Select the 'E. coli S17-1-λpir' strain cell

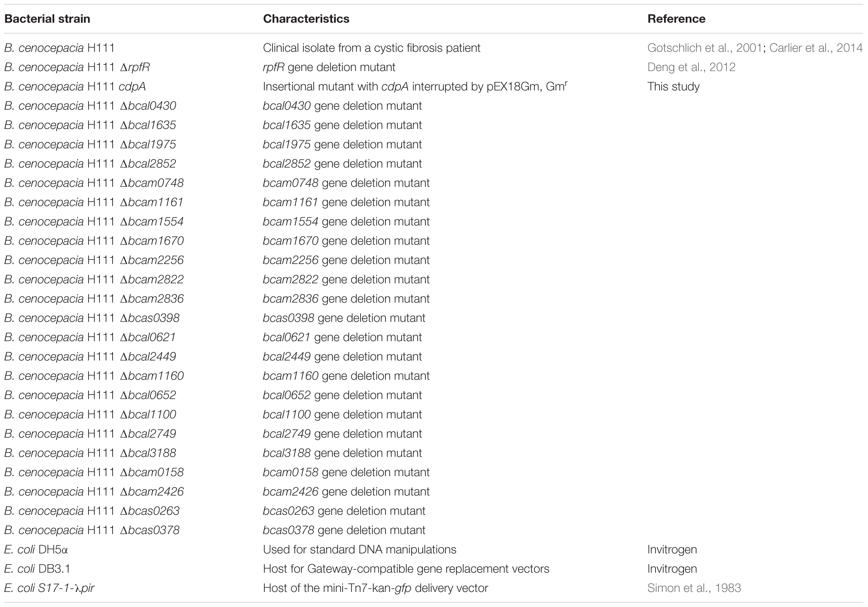(49, 588)
